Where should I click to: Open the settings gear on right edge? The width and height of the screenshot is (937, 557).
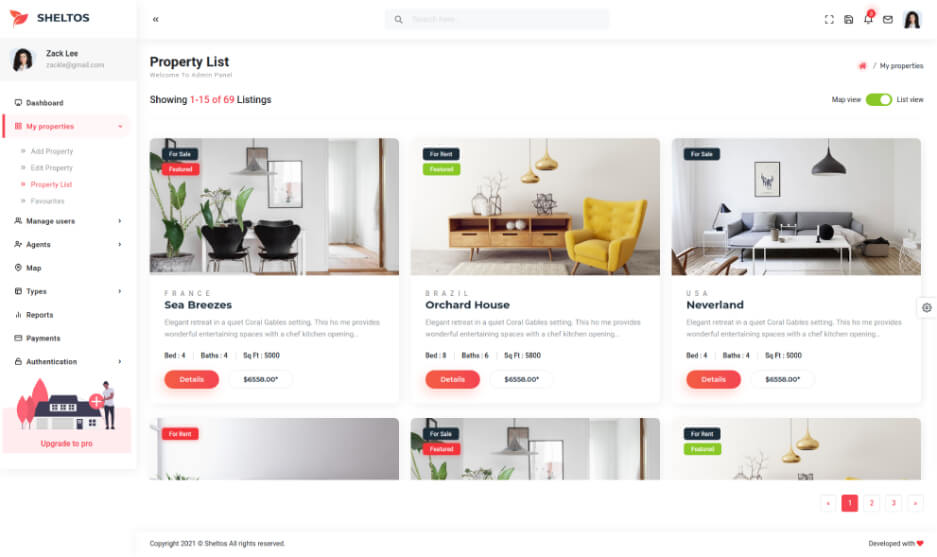point(926,308)
